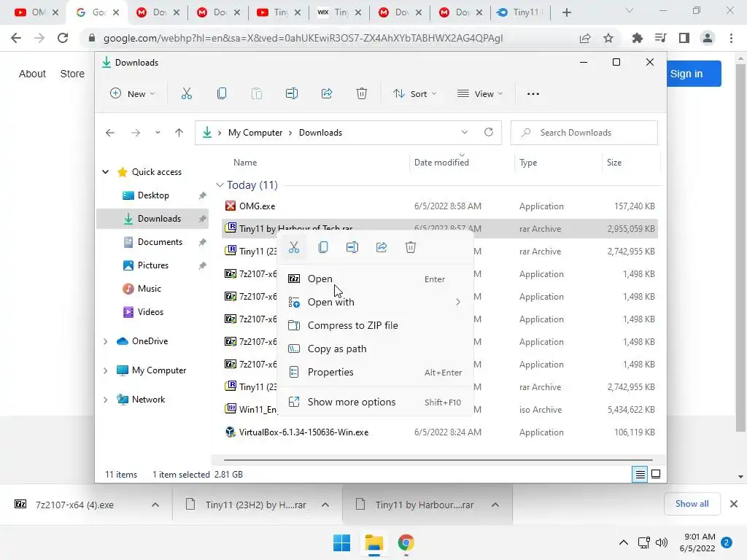Click the Rename icon in Explorer toolbar
This screenshot has height=560, width=747.
point(292,94)
